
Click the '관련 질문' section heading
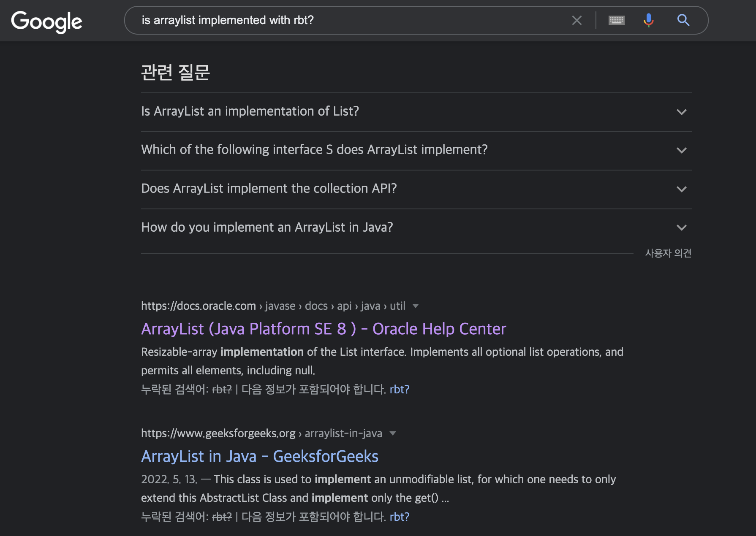(x=175, y=72)
